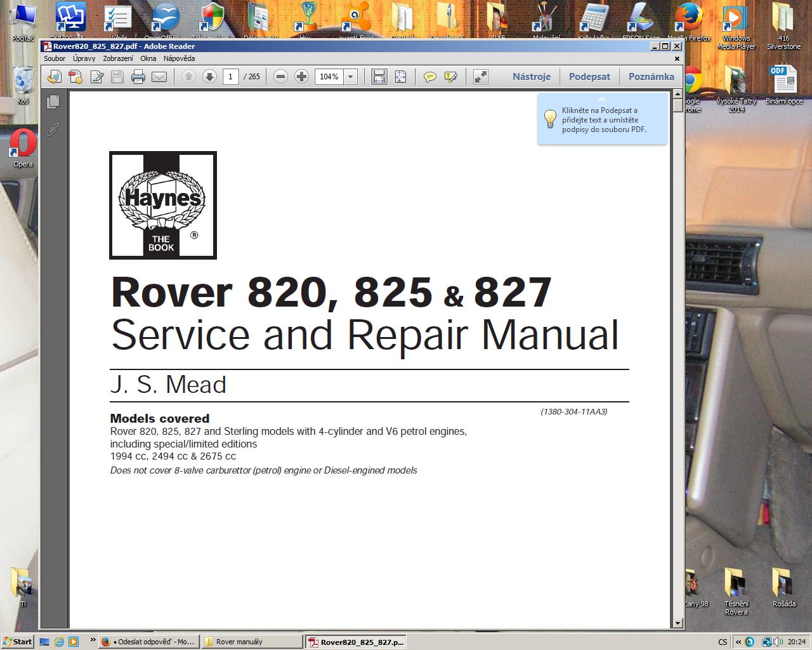This screenshot has width=812, height=650.
Task: Zoom out with the minus button
Action: coord(280,77)
